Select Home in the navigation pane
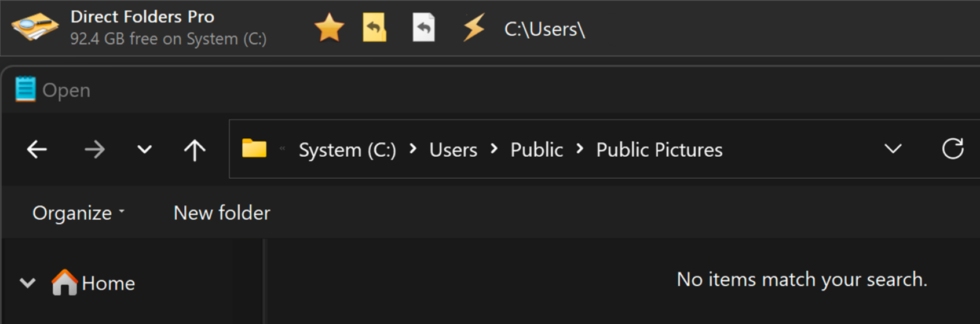This screenshot has height=324, width=980. [108, 283]
